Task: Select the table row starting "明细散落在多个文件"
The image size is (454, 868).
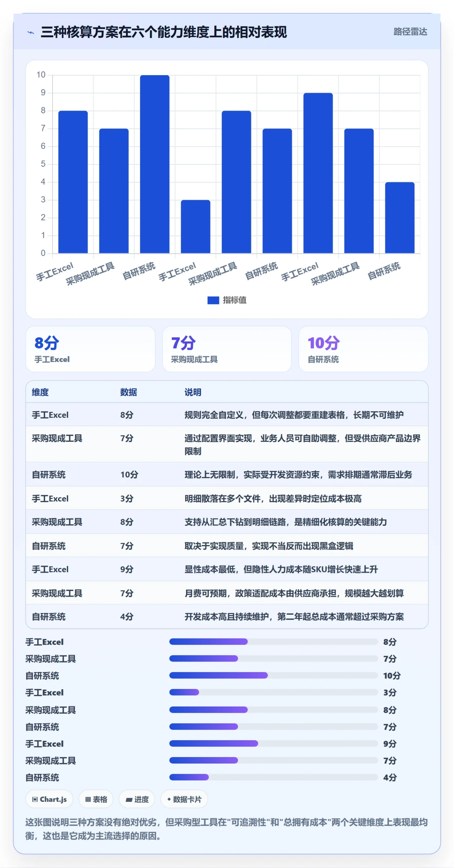Action: (227, 498)
